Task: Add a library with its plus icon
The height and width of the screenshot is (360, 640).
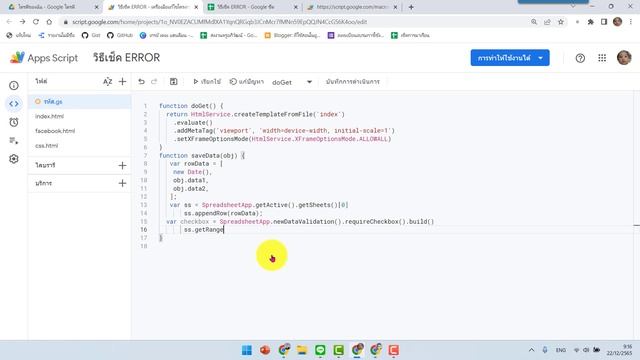Action: tap(122, 165)
